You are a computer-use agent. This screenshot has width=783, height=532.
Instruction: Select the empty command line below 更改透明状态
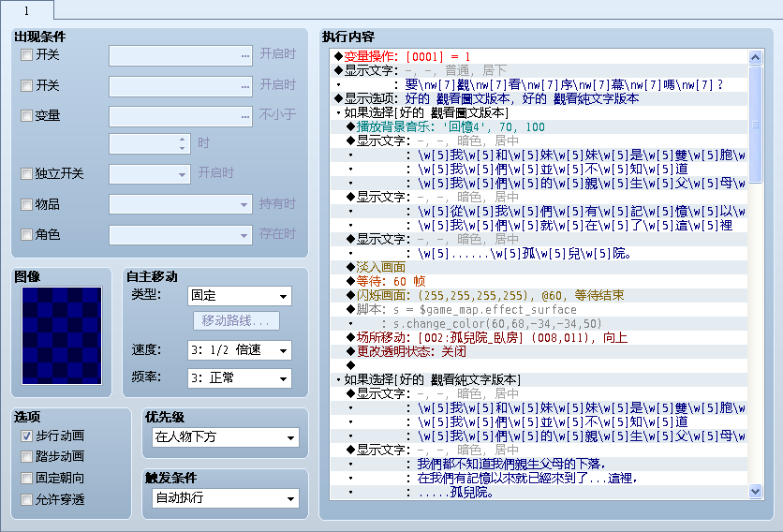pyautogui.click(x=539, y=365)
